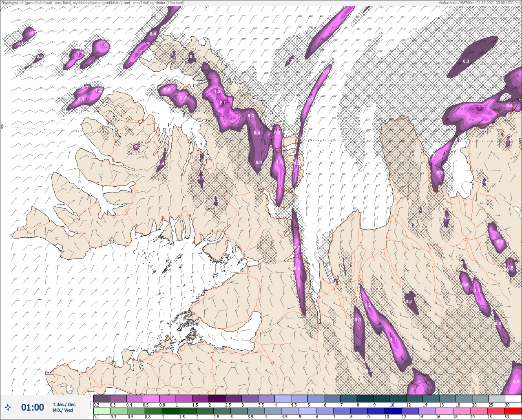This screenshot has width=522, height=420.
Task: Pick the pale green swatch starting at 0.1
Action: (102, 411)
